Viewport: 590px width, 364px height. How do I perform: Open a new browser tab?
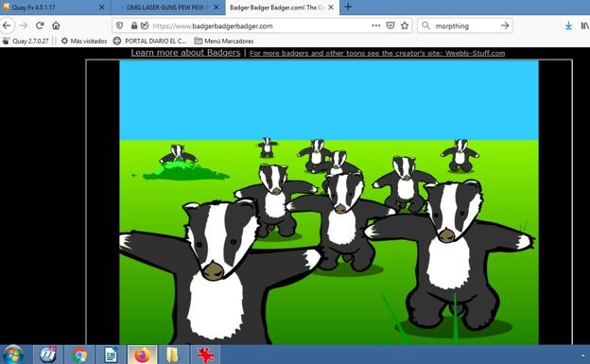coord(348,7)
